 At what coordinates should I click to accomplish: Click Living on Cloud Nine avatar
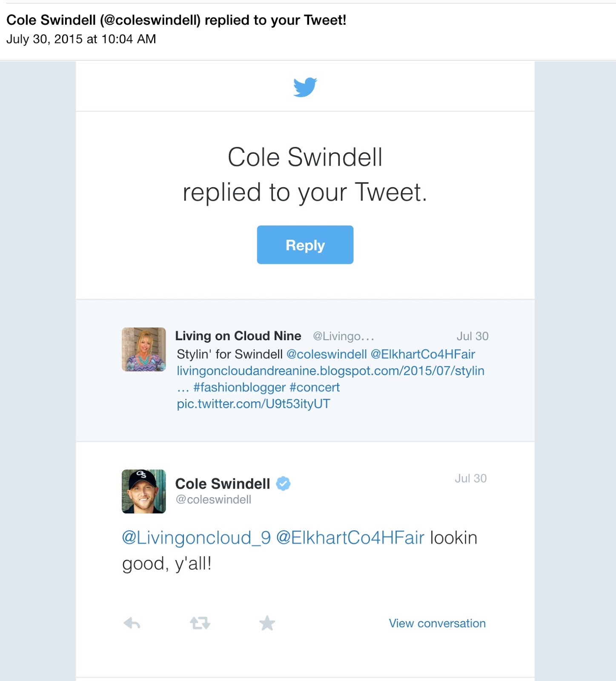[144, 349]
